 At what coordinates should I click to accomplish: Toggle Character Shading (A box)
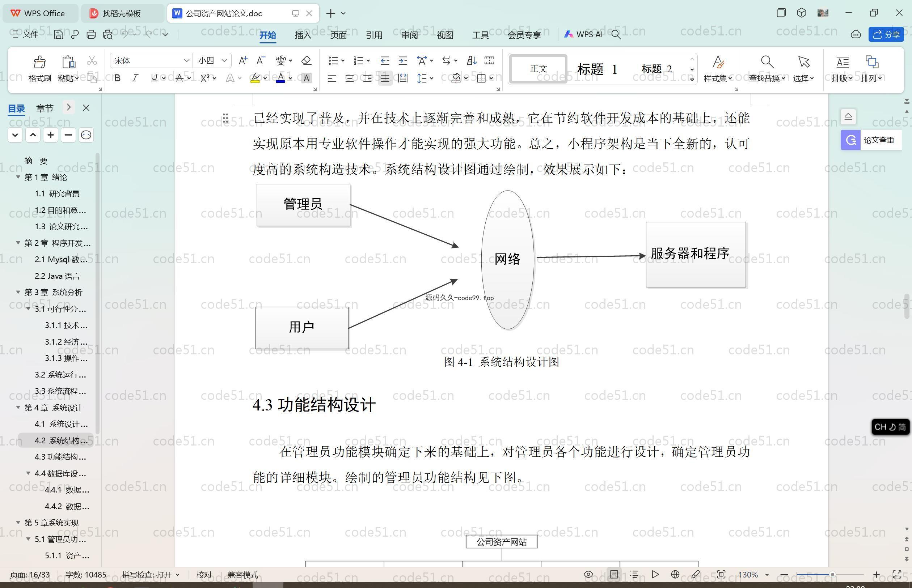[306, 78]
